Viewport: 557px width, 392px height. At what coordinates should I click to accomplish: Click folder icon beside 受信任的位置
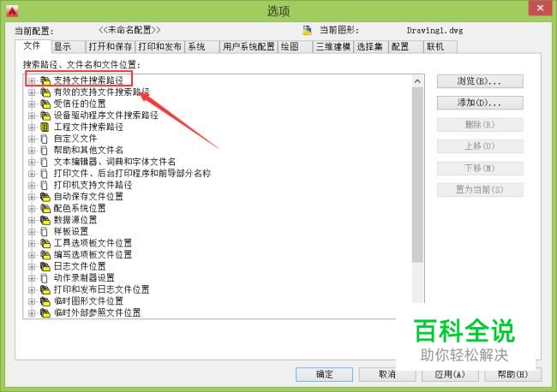pyautogui.click(x=45, y=104)
